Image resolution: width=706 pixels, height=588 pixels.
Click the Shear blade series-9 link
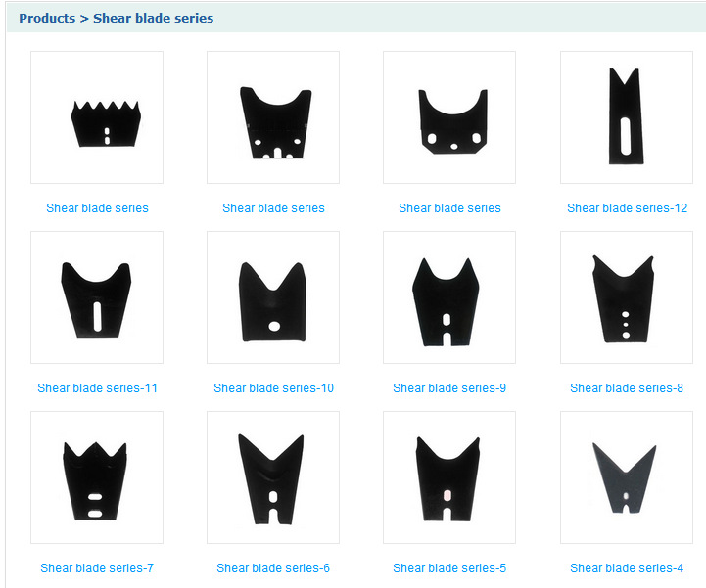(449, 387)
